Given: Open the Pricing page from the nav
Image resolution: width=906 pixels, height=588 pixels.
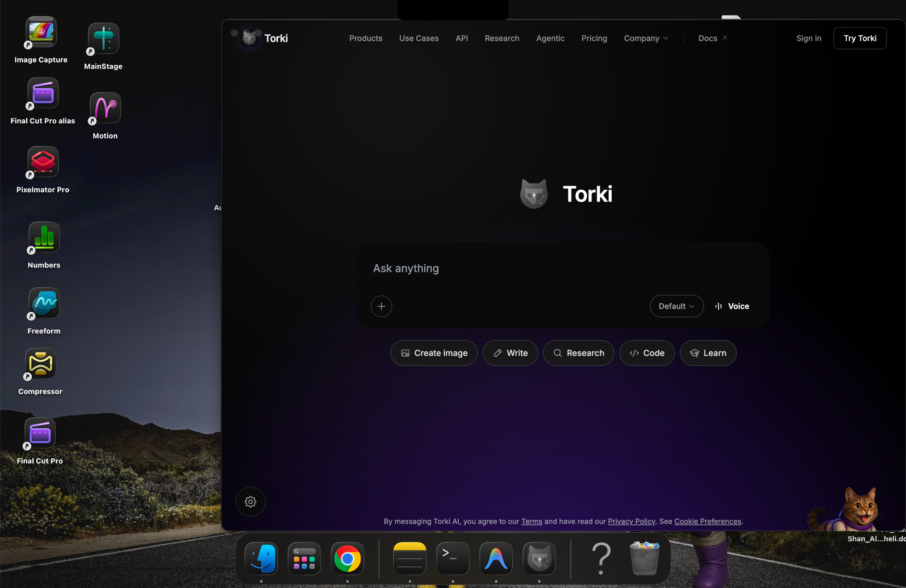Looking at the screenshot, I should [x=594, y=38].
